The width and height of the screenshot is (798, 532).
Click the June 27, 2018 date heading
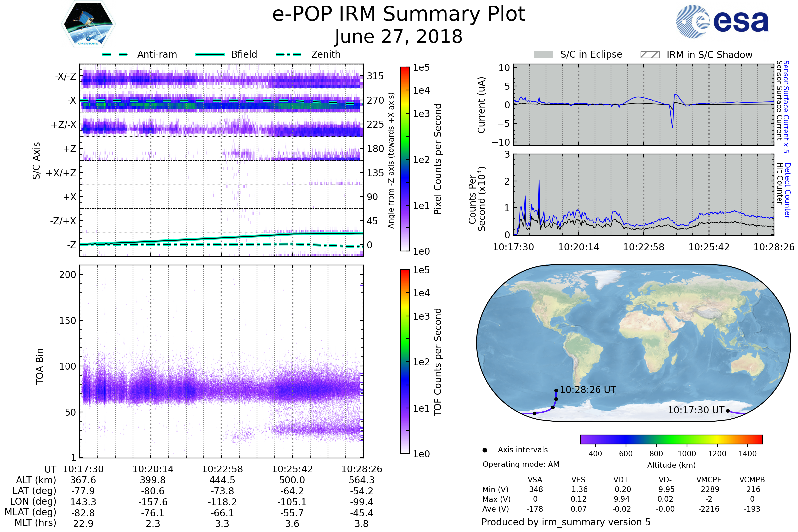399,37
